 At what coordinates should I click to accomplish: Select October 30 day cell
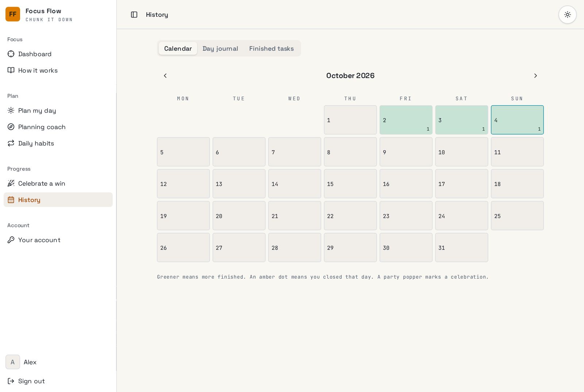click(x=406, y=248)
